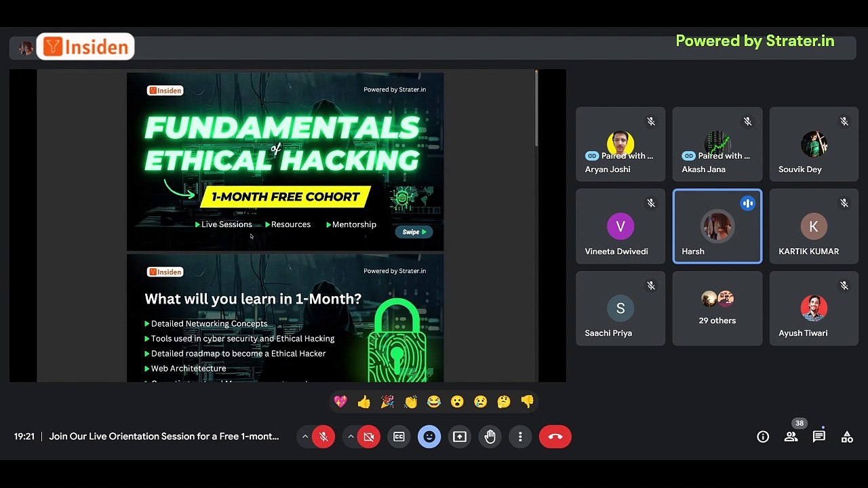Mute or unmute the microphone
This screenshot has width=868, height=488.
tap(323, 437)
